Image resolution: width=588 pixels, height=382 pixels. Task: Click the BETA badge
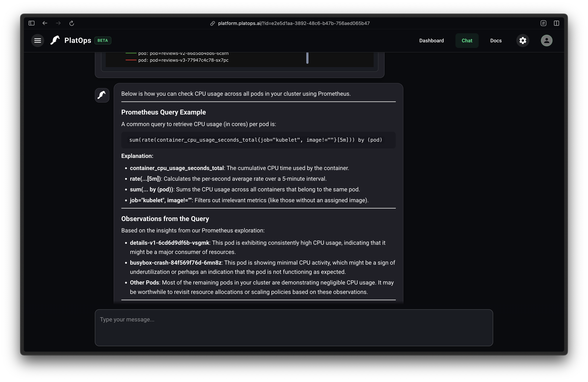[x=102, y=41]
